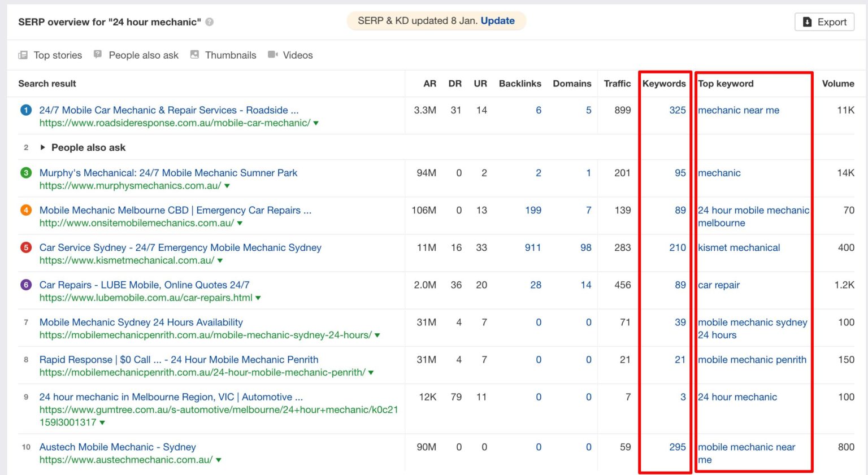This screenshot has height=475, width=868.
Task: Open the Austech Mobile Mechanic - Sydney result
Action: [x=118, y=447]
